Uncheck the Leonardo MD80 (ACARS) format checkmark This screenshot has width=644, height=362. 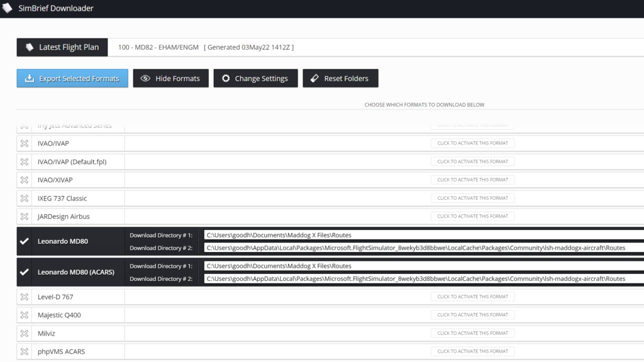pos(25,272)
